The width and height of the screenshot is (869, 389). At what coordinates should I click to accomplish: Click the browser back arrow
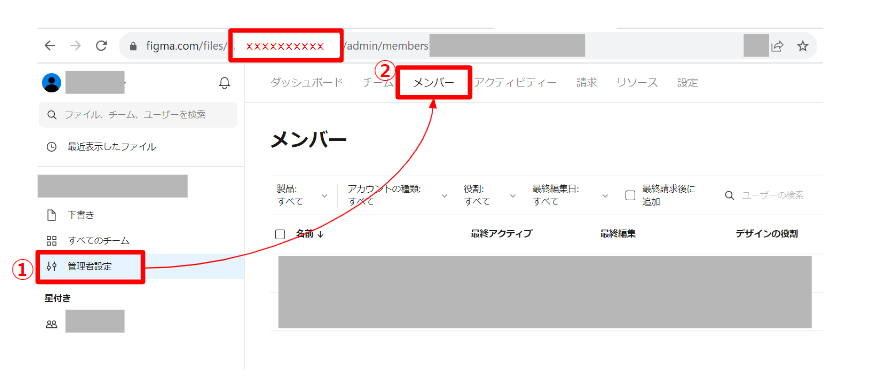click(x=50, y=46)
